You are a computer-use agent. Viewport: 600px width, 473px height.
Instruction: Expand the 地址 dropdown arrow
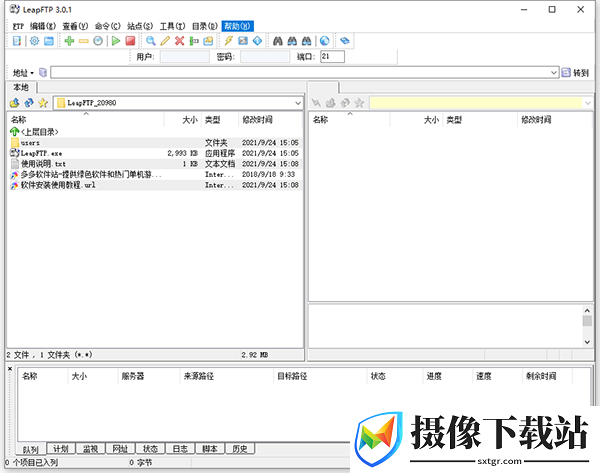tap(32, 73)
